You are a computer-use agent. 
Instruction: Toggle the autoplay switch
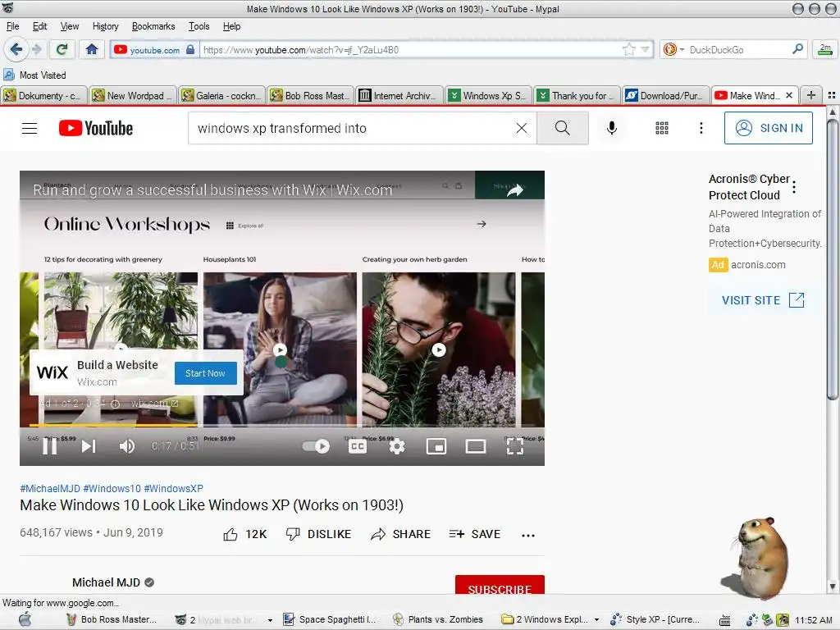(x=316, y=446)
